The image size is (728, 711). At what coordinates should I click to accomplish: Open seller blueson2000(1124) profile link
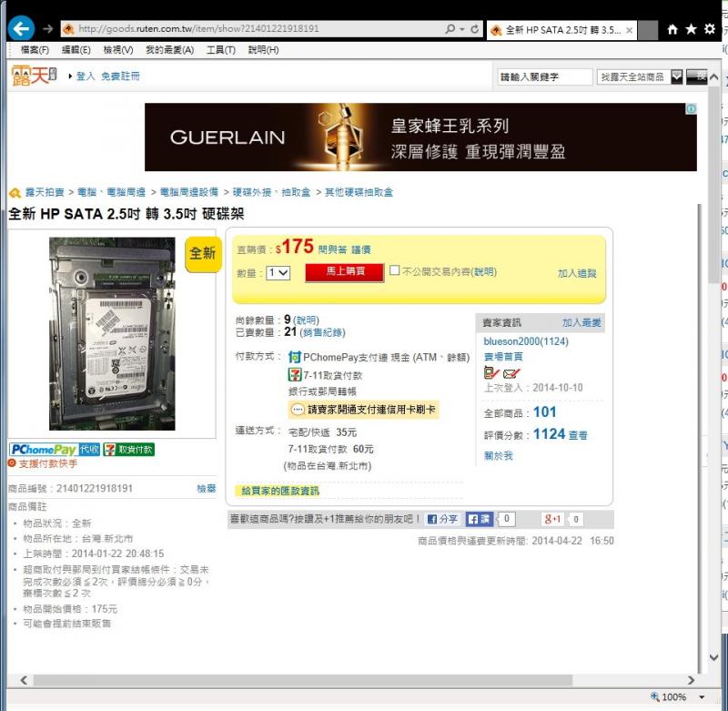point(526,341)
